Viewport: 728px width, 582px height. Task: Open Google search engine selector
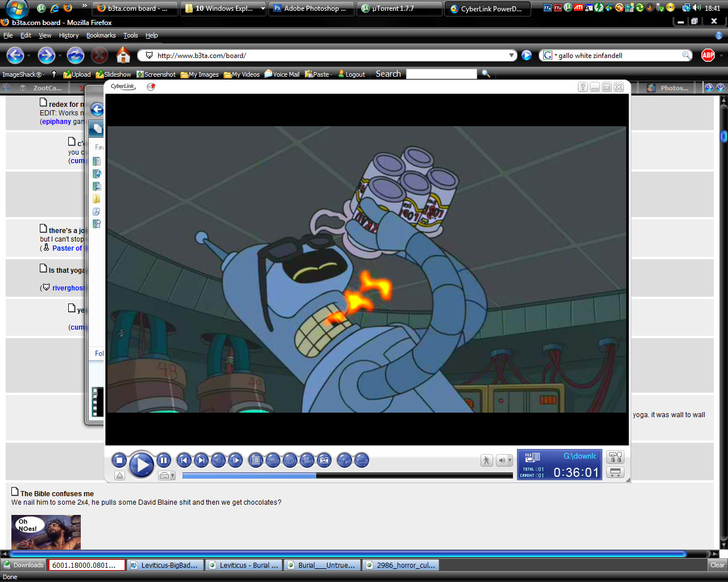(x=549, y=55)
